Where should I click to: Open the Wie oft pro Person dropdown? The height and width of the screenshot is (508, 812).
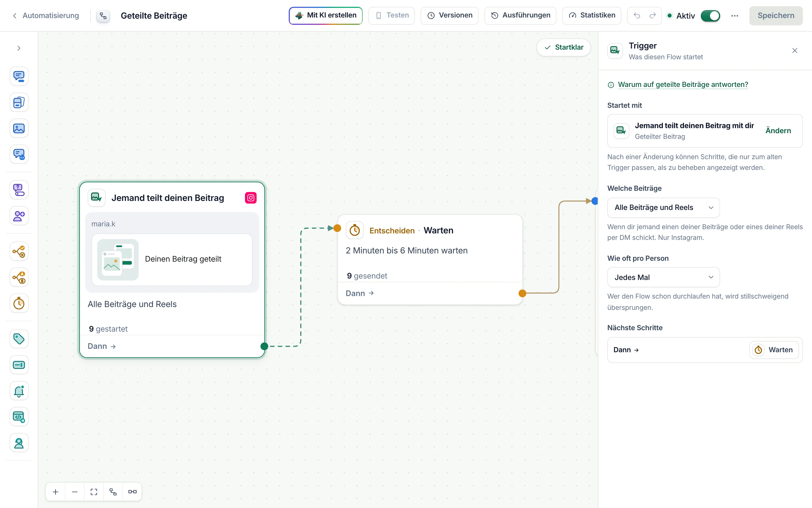663,277
